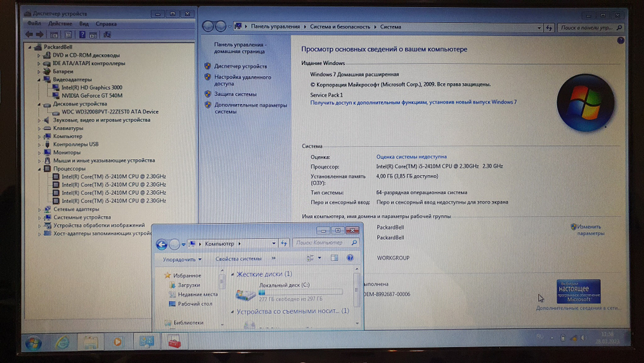Image resolution: width=644 pixels, height=363 pixels.
Task: Click the Back arrow in Device Manager toolbar
Action: click(29, 35)
